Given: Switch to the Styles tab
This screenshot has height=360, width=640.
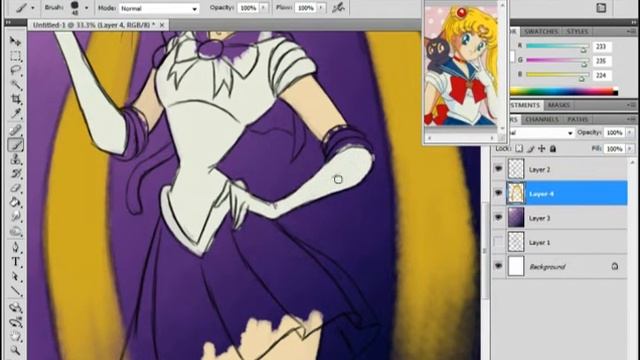Looking at the screenshot, I should pyautogui.click(x=577, y=31).
